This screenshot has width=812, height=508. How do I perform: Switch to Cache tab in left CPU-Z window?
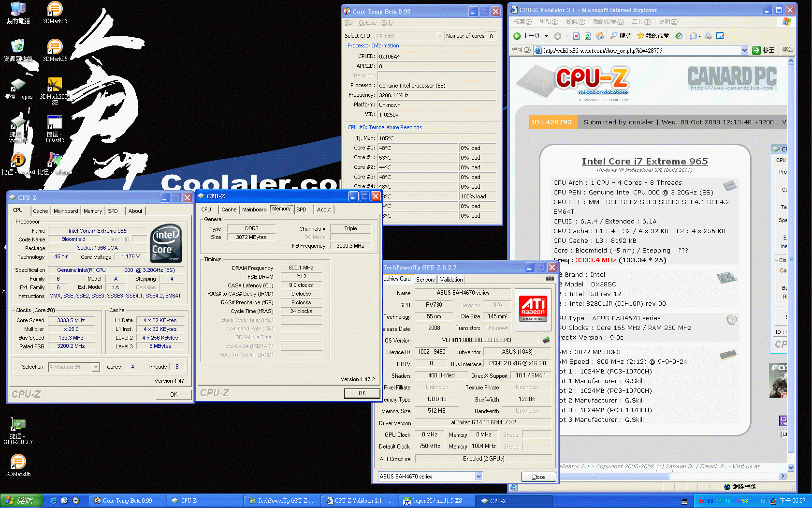pyautogui.click(x=41, y=211)
